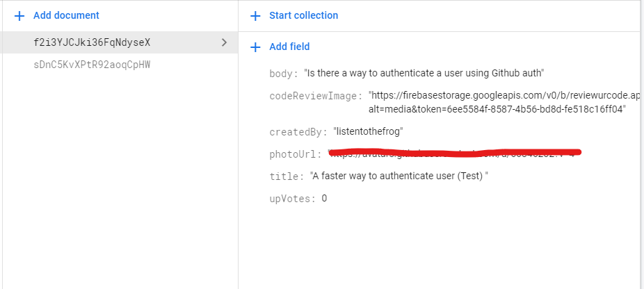Click the createdBy field name
Viewport: 644px width, 289px height.
coord(298,132)
